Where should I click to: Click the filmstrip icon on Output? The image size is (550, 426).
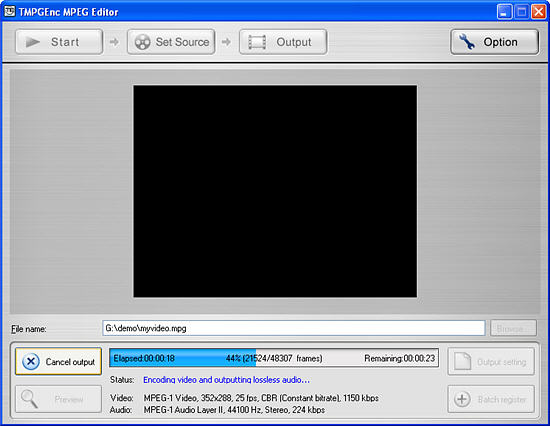pos(257,42)
